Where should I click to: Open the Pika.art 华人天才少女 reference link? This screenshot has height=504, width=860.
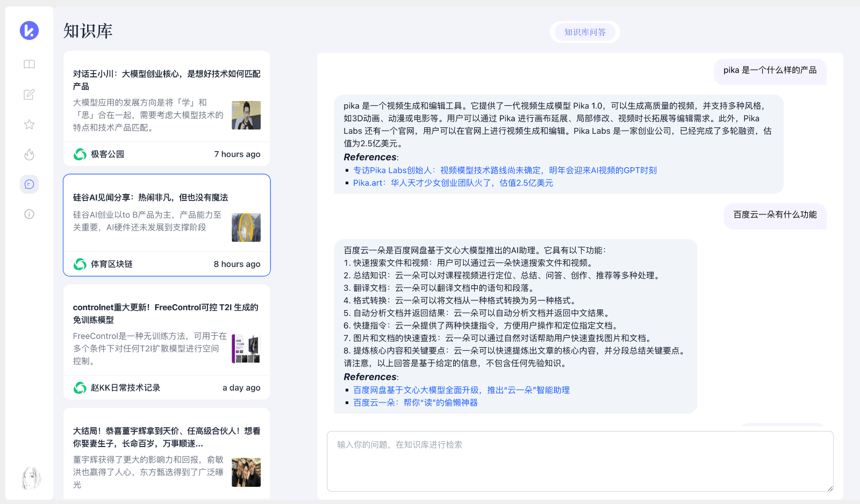click(x=453, y=183)
